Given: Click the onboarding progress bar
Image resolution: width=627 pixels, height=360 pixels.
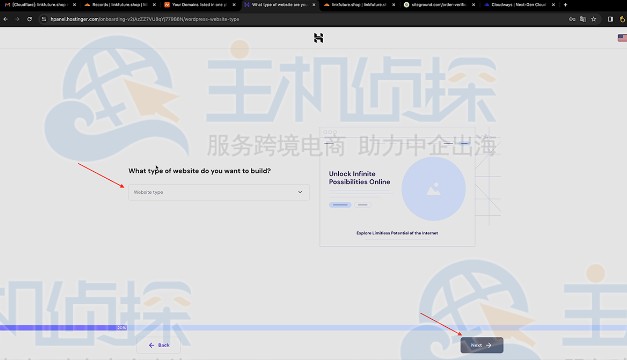Looking at the screenshot, I should pyautogui.click(x=314, y=328).
